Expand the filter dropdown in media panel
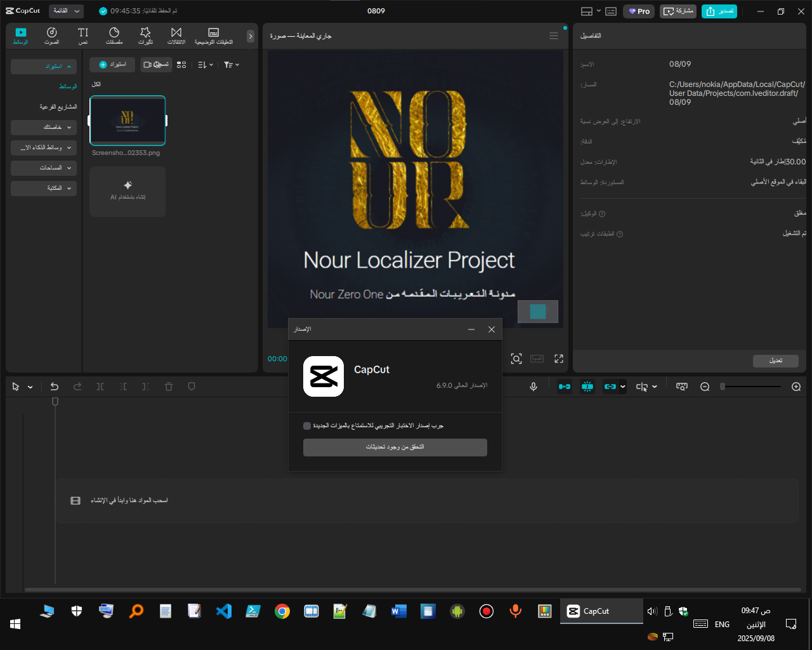The width and height of the screenshot is (812, 650). coord(232,65)
